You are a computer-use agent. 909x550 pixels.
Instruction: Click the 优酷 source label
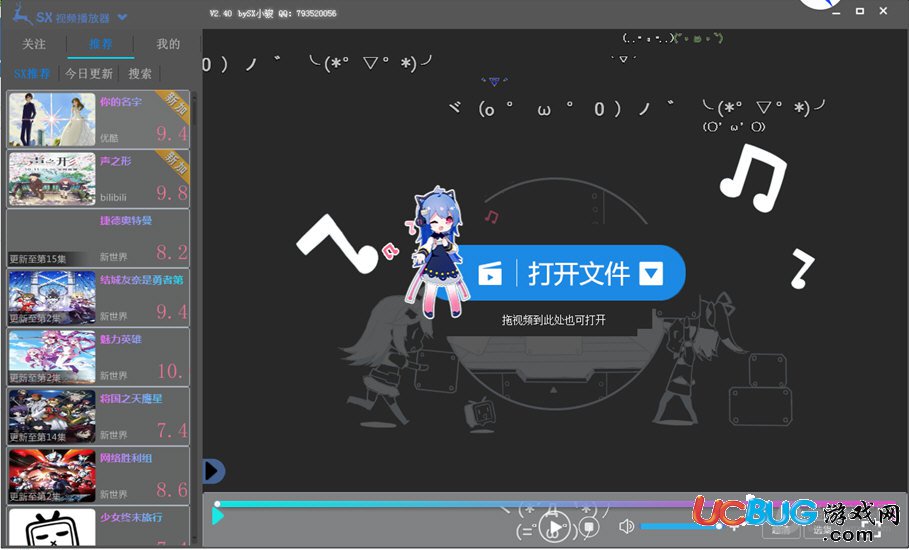click(x=109, y=138)
